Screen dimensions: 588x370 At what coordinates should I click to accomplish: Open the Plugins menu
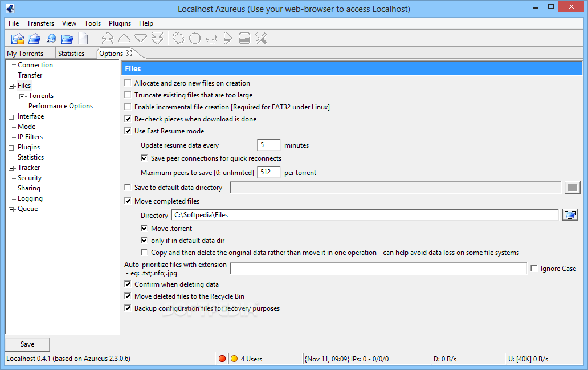[120, 23]
